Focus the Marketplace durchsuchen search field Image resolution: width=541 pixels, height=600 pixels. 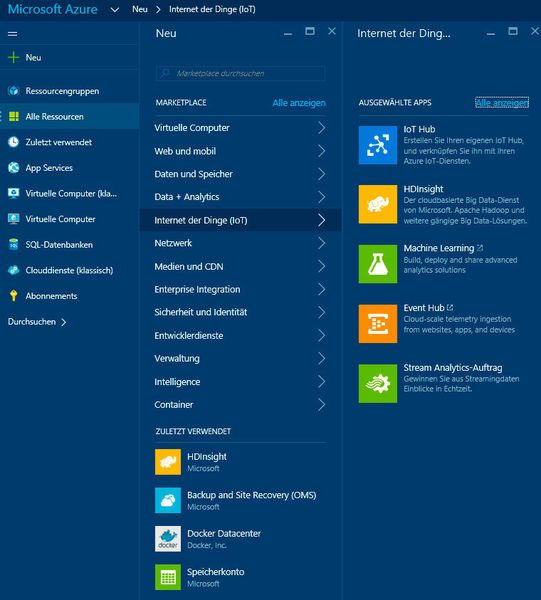[x=240, y=73]
